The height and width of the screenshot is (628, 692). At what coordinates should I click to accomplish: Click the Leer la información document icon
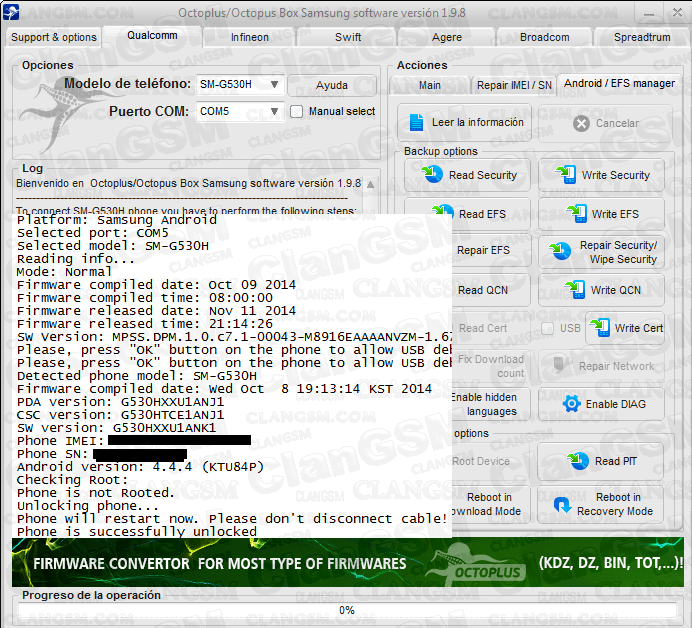[416, 123]
